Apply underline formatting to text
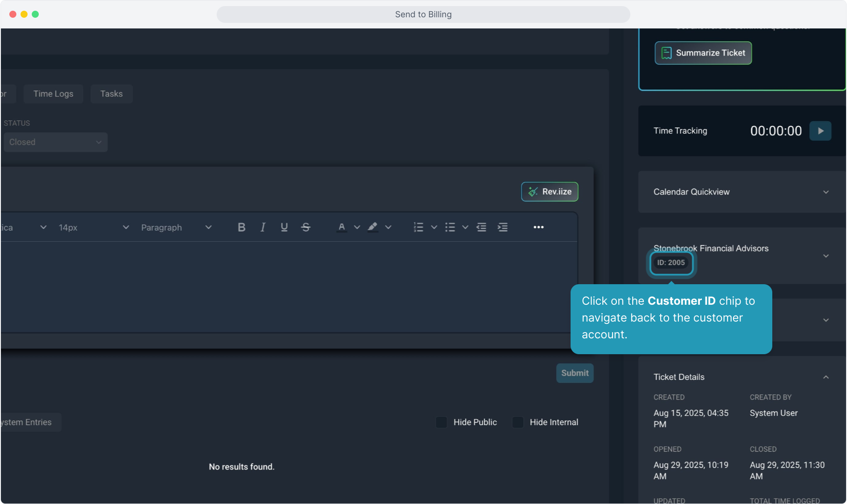The width and height of the screenshot is (847, 504). pos(284,227)
